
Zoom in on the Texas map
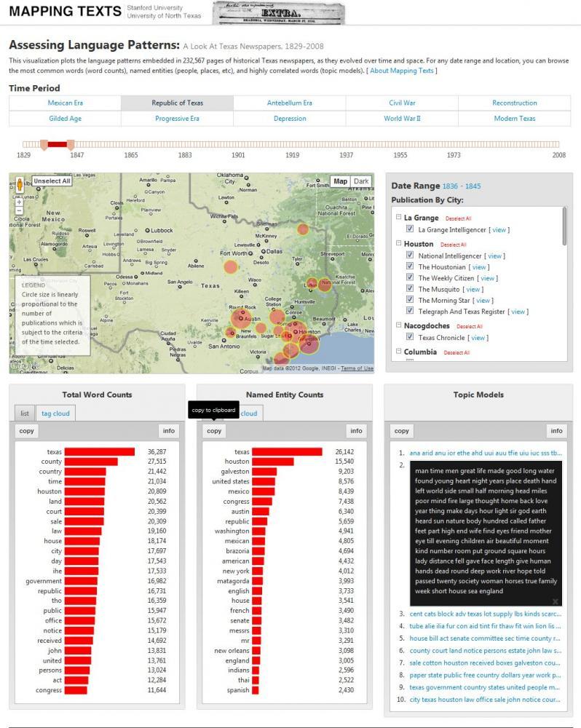pyautogui.click(x=20, y=202)
